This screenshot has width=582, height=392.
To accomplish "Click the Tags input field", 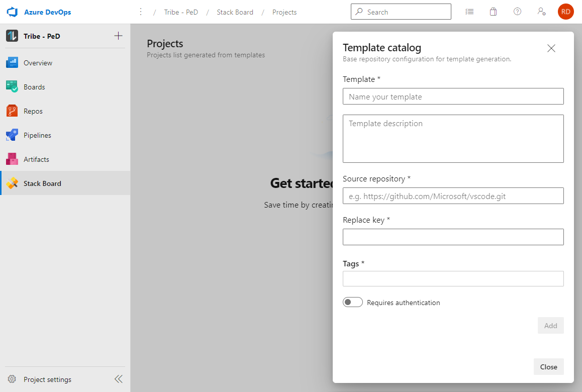I will pos(453,279).
